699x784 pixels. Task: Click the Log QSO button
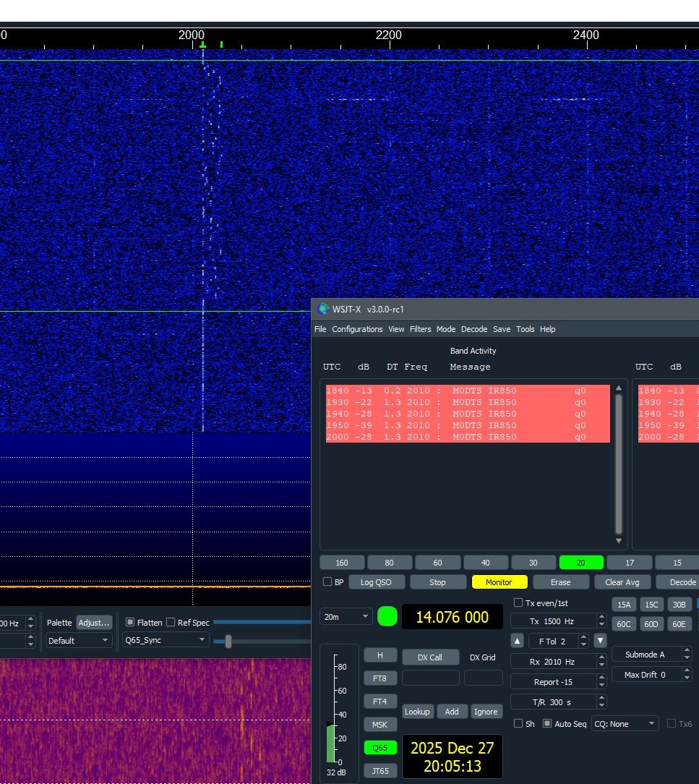(377, 582)
